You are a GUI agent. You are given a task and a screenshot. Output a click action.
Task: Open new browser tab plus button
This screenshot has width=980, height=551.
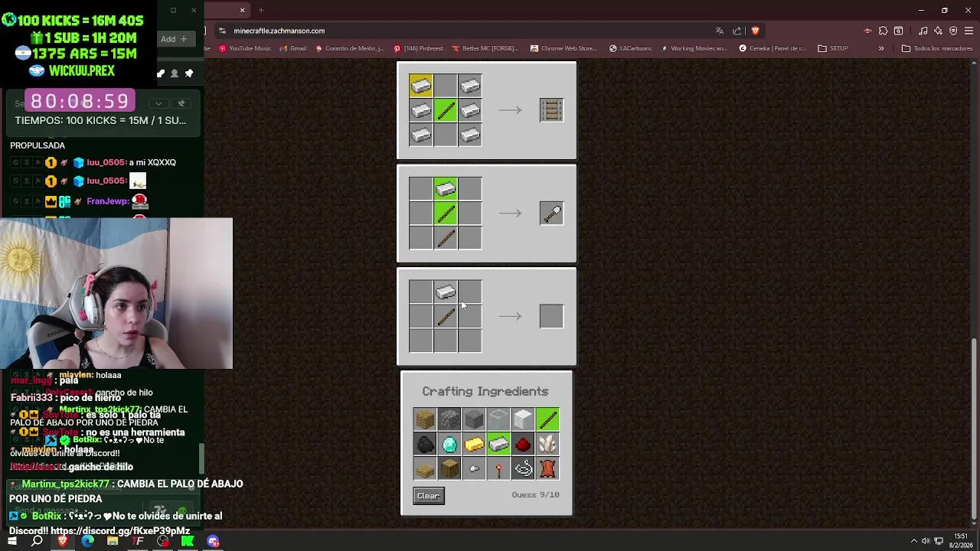pyautogui.click(x=261, y=10)
